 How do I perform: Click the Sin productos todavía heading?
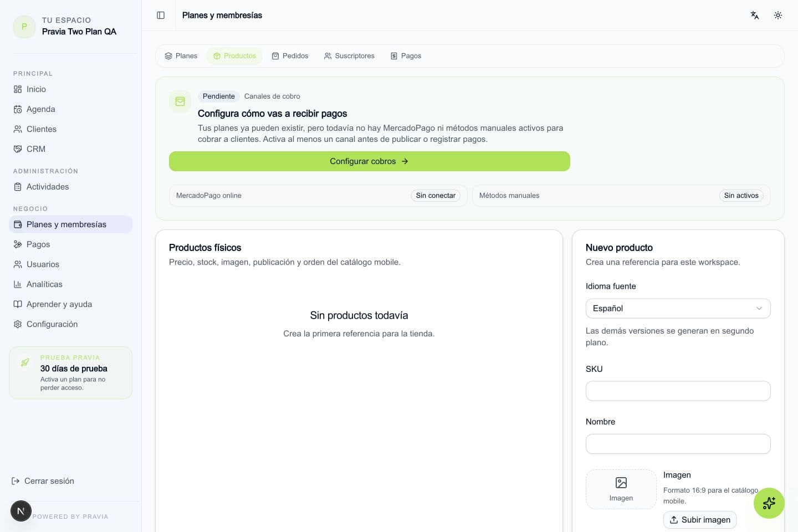359,315
